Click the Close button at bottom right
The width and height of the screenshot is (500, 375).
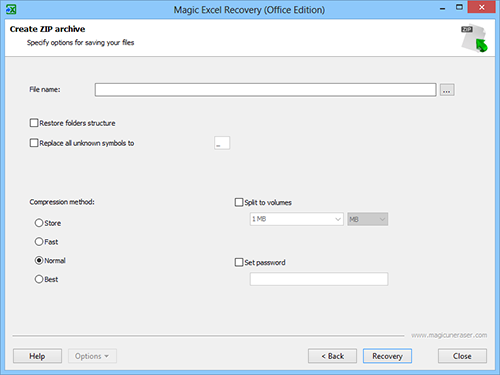point(462,356)
